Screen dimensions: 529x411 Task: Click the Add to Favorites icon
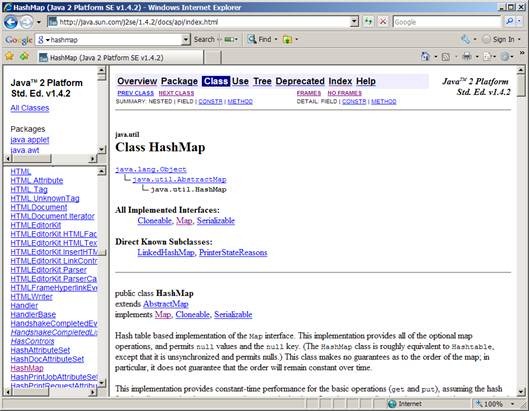[24, 56]
